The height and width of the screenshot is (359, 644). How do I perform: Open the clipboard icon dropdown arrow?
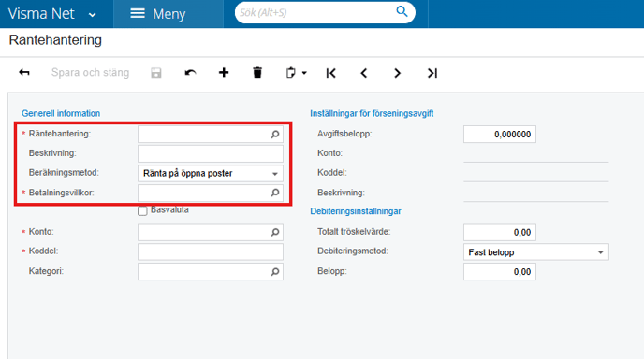(304, 73)
